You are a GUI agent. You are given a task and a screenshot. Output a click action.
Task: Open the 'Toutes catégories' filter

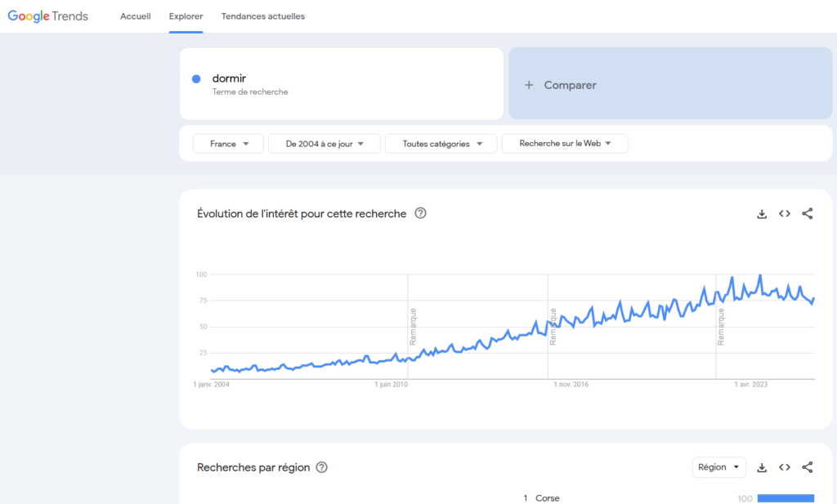click(x=441, y=144)
